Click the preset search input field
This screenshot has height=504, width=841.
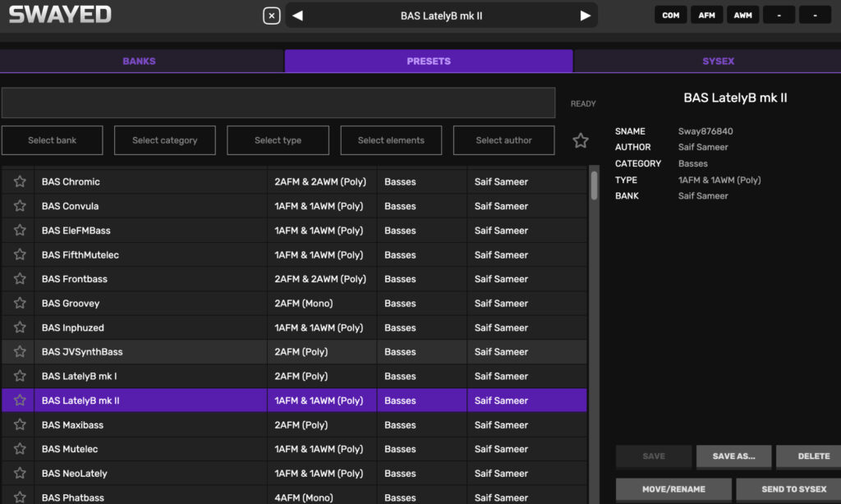(278, 103)
